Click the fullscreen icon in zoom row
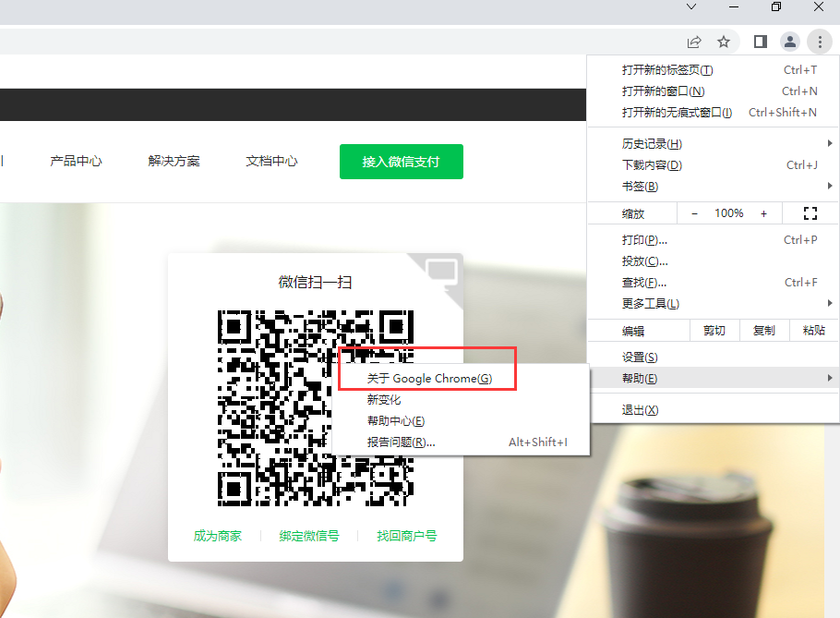840x618 pixels. pos(810,213)
